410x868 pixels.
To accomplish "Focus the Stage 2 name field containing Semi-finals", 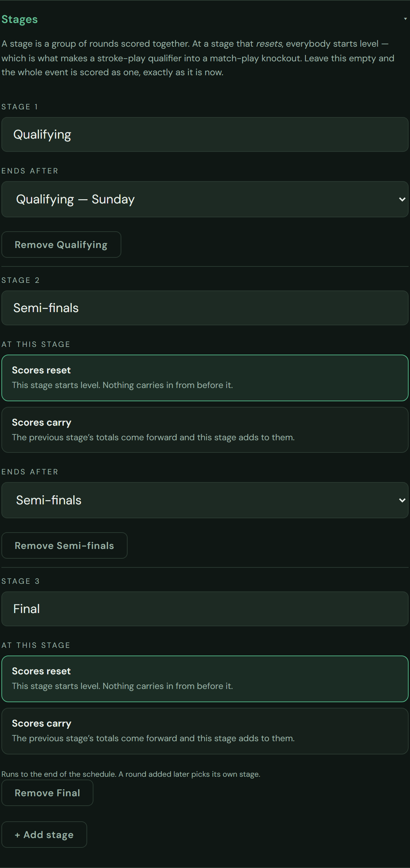I will click(x=205, y=308).
